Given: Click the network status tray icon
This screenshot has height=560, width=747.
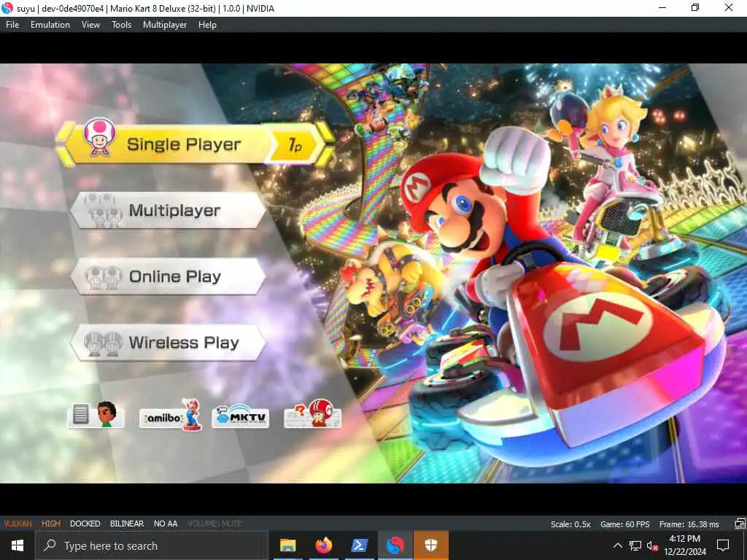Looking at the screenshot, I should click(x=635, y=545).
